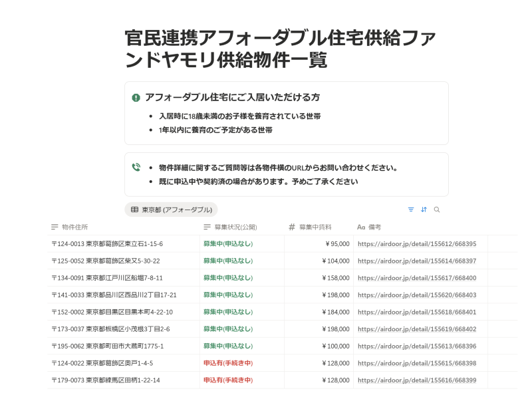This screenshot has height=399, width=532.
Task: Click the ¥104,000 rent cell
Action: (319, 261)
